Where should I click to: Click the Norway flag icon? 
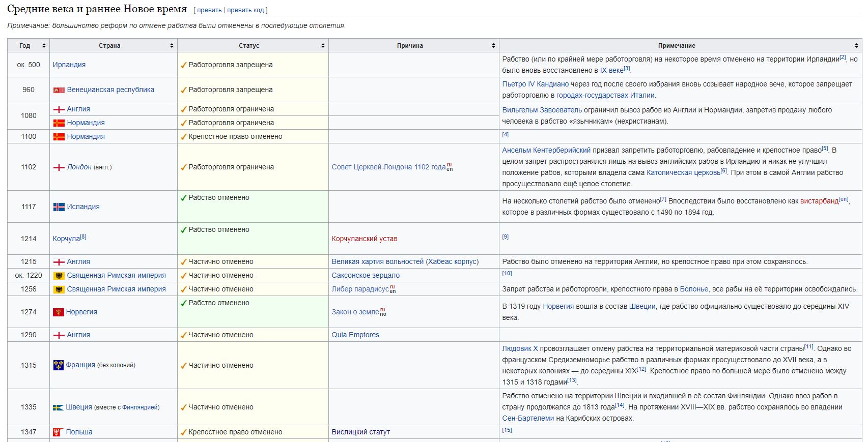point(59,312)
